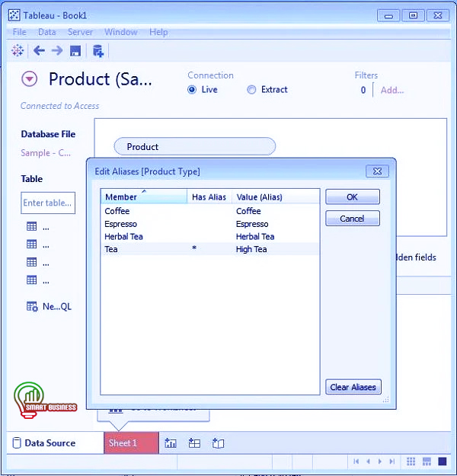Open the Data menu
Viewport: 457px width, 476px height.
click(x=46, y=32)
